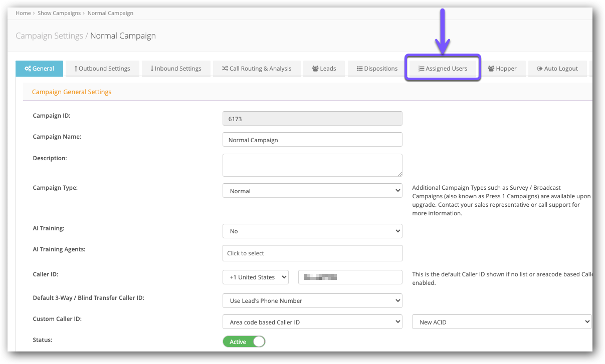Open the Leads tab
The height and width of the screenshot is (364, 605).
click(324, 69)
